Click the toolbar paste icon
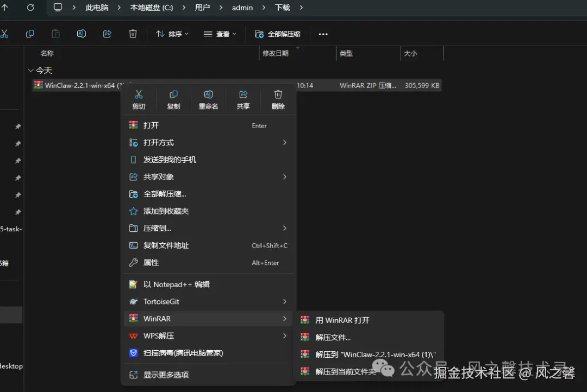The width and height of the screenshot is (587, 392). tap(55, 34)
